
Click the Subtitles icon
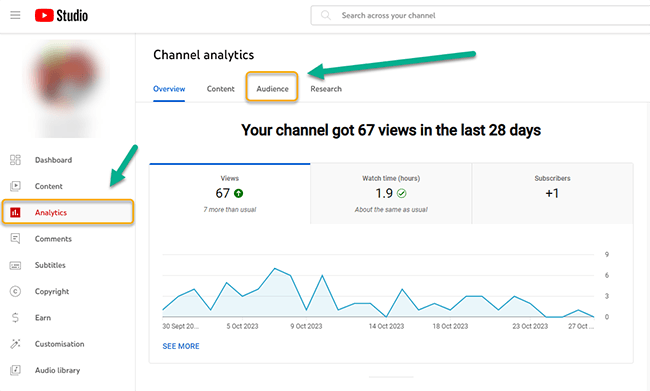coord(15,265)
